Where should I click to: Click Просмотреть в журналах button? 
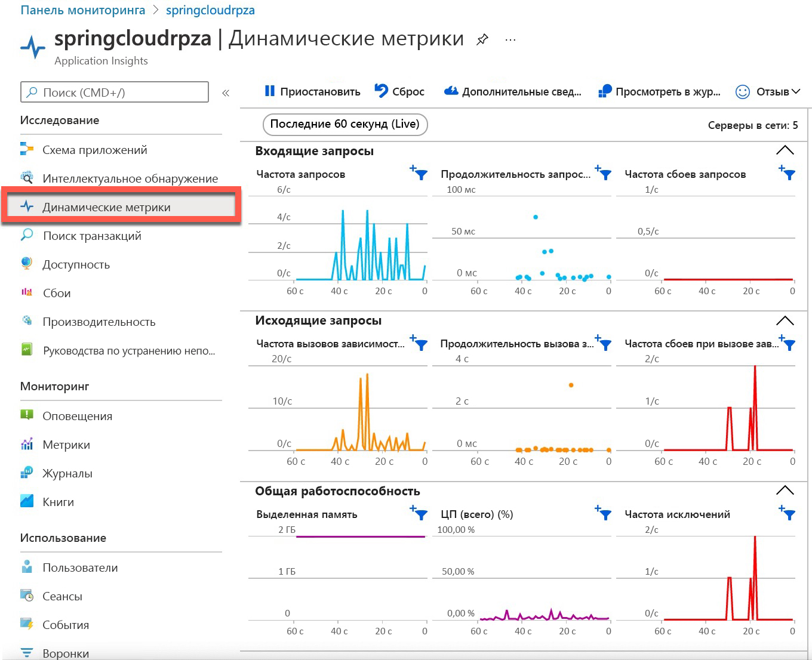coord(659,92)
